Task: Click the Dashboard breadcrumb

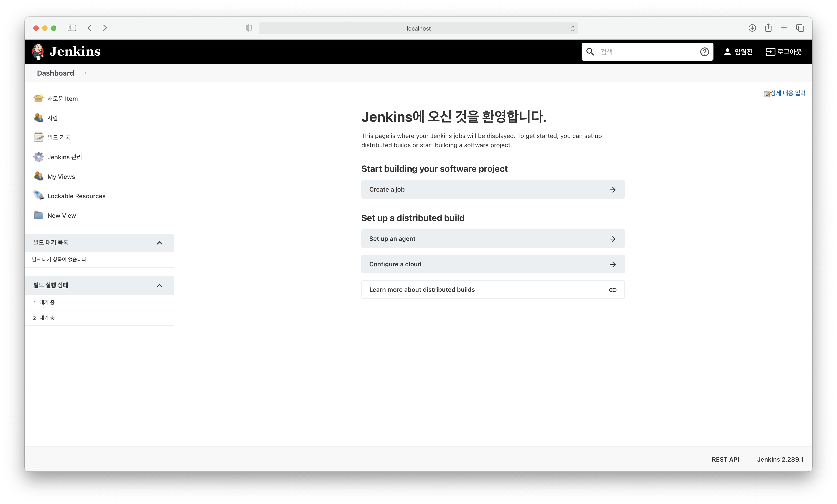Action: [55, 73]
